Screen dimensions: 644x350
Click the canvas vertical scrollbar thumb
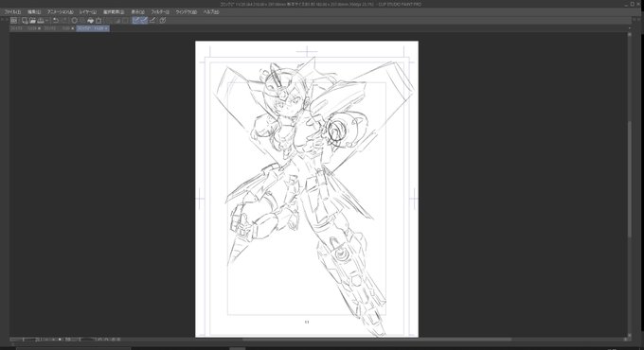coord(629,179)
